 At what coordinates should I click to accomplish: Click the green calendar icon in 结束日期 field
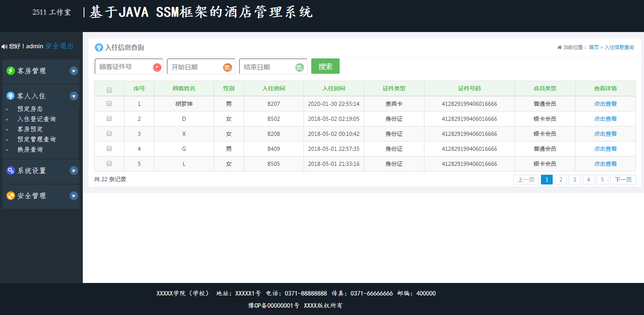tap(299, 67)
